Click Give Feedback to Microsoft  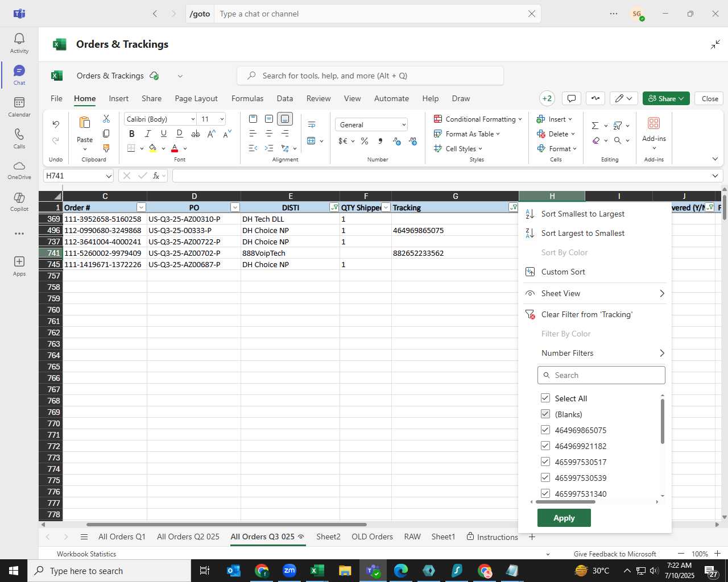(x=615, y=554)
